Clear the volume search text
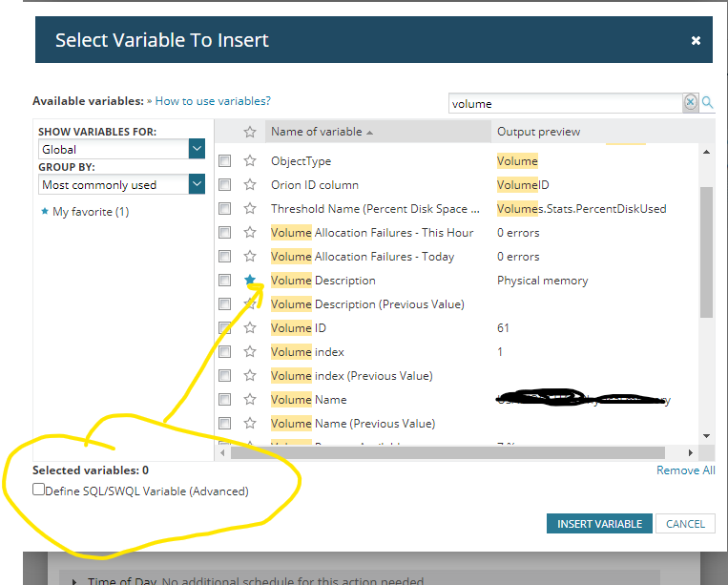The width and height of the screenshot is (728, 585). coord(690,102)
